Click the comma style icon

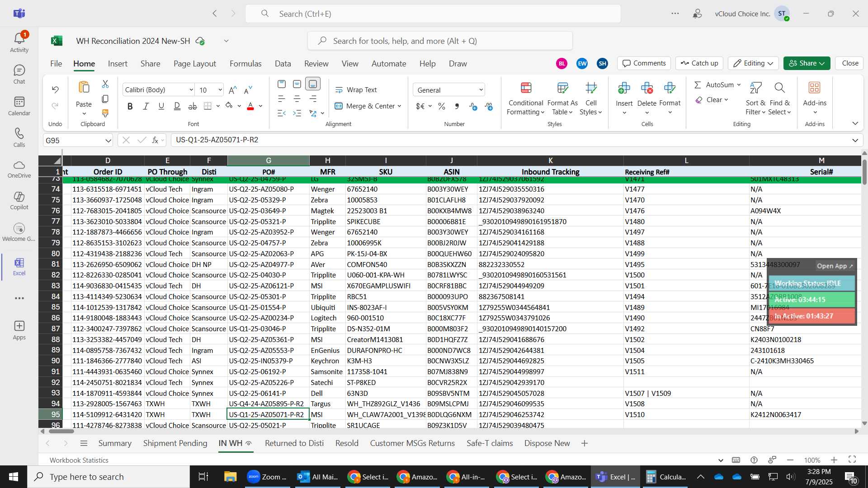click(x=457, y=106)
